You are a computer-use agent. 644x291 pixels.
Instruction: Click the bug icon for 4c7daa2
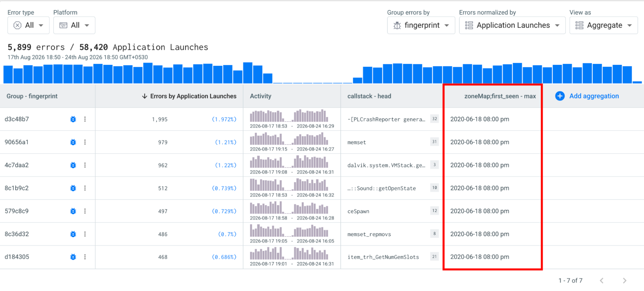click(73, 165)
